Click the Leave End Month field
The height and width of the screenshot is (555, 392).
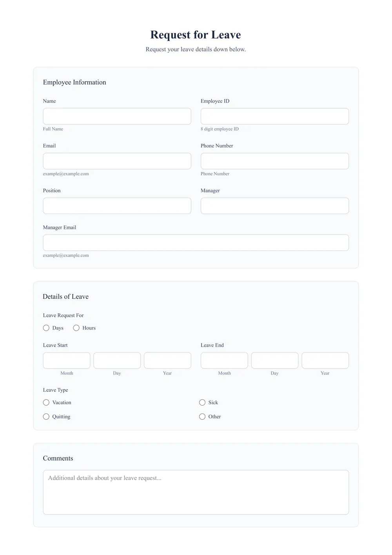(224, 360)
